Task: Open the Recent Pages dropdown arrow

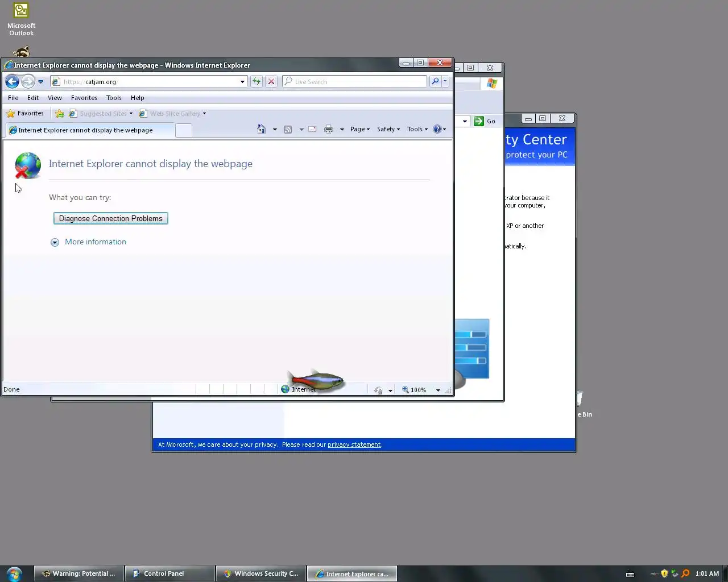Action: click(41, 82)
